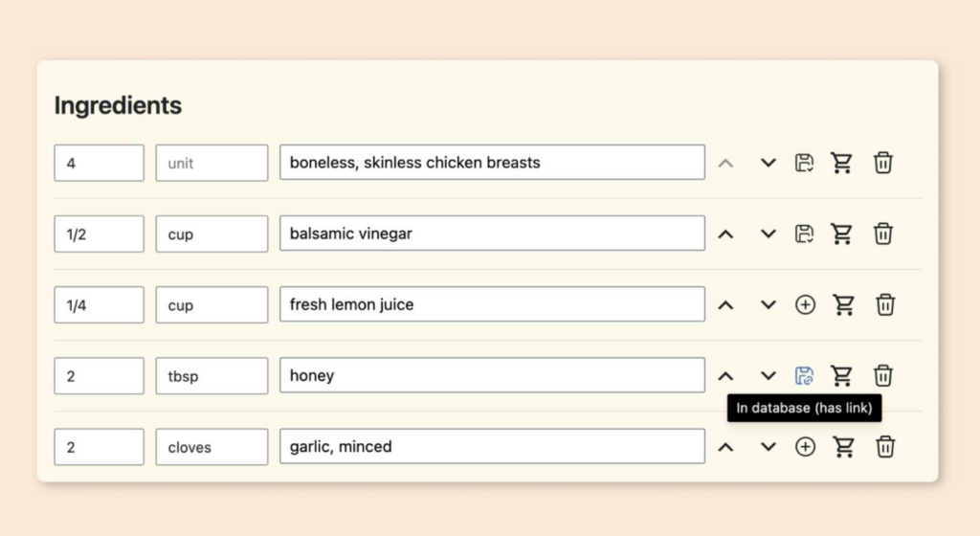Screen dimensions: 980x536
Task: Click the plus icon for fresh lemon juice
Action: coord(806,304)
